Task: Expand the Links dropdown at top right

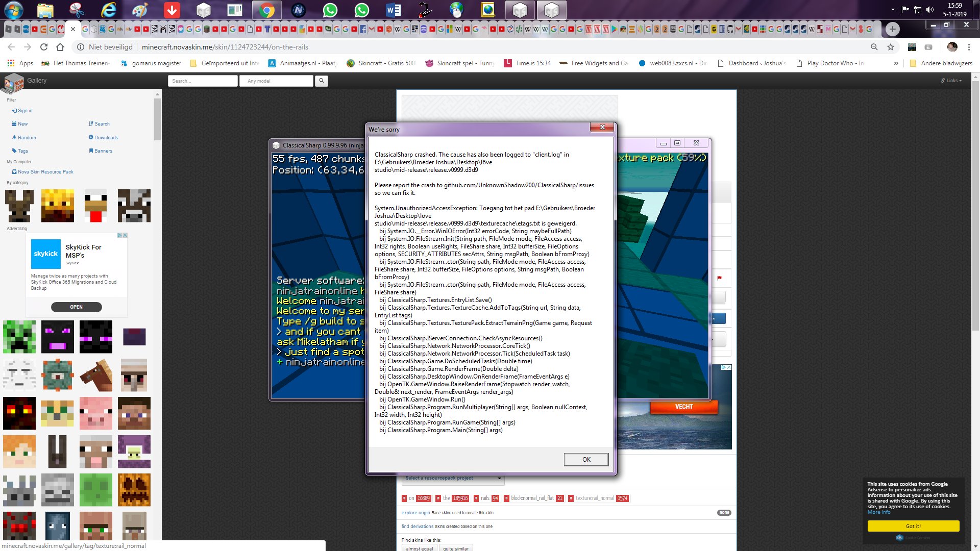Action: pos(951,81)
